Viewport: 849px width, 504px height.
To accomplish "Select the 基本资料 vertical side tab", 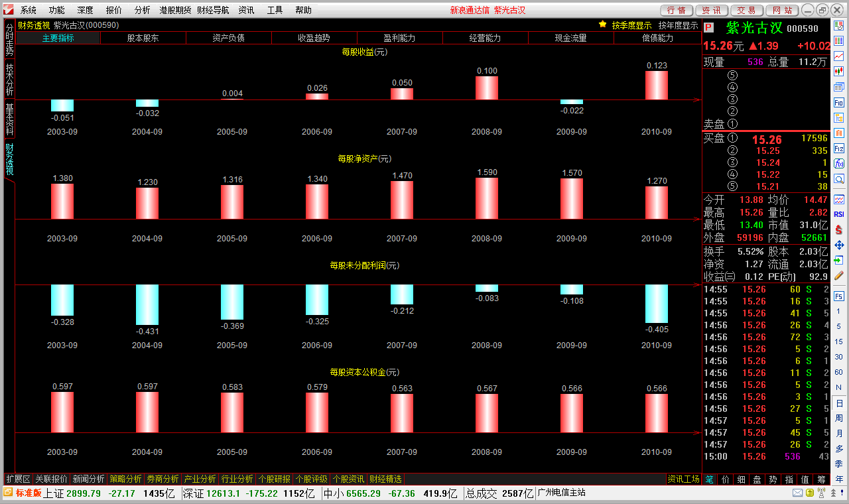I will point(9,119).
